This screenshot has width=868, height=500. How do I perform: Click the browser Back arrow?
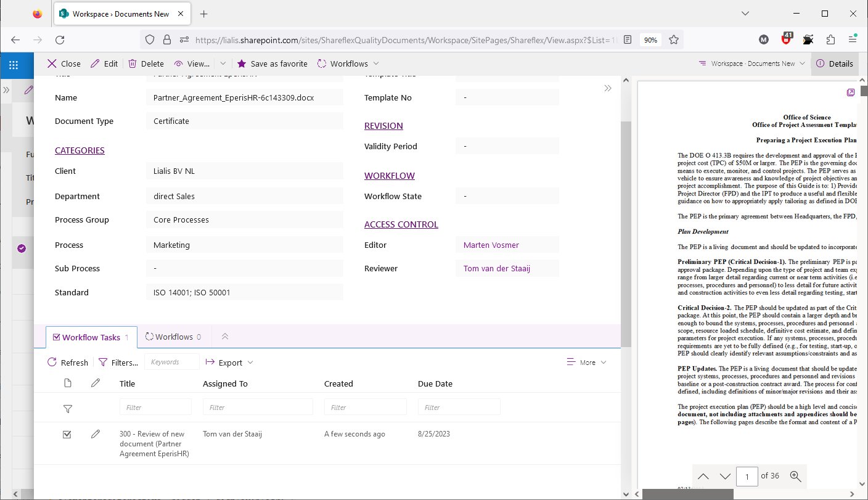(15, 39)
